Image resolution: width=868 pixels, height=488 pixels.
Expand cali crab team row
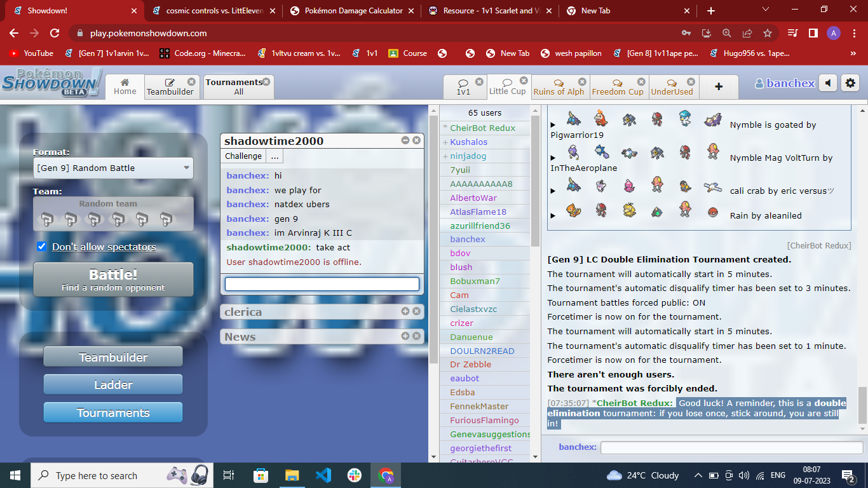point(553,191)
